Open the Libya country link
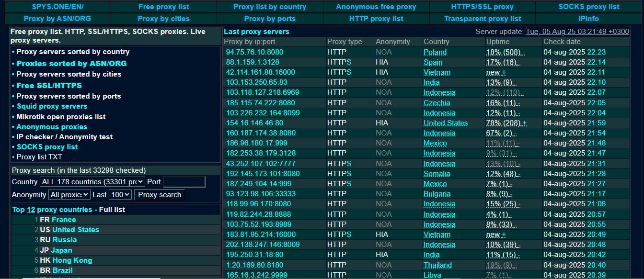Viewport: 644px width, 279px height. [x=433, y=275]
